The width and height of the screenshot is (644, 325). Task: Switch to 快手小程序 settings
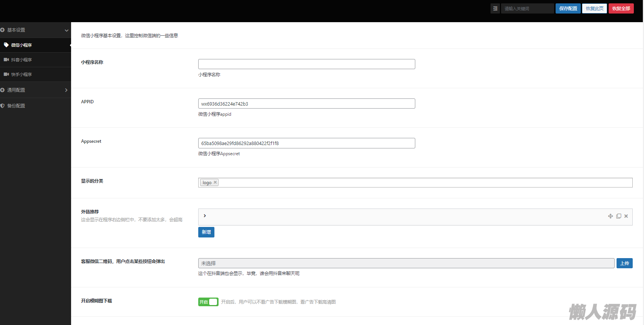35,74
